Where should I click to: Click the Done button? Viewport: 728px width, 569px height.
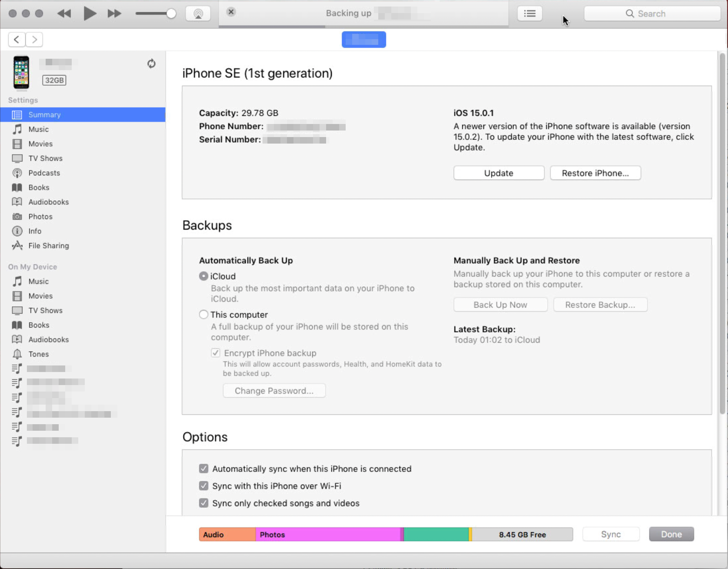pos(671,534)
